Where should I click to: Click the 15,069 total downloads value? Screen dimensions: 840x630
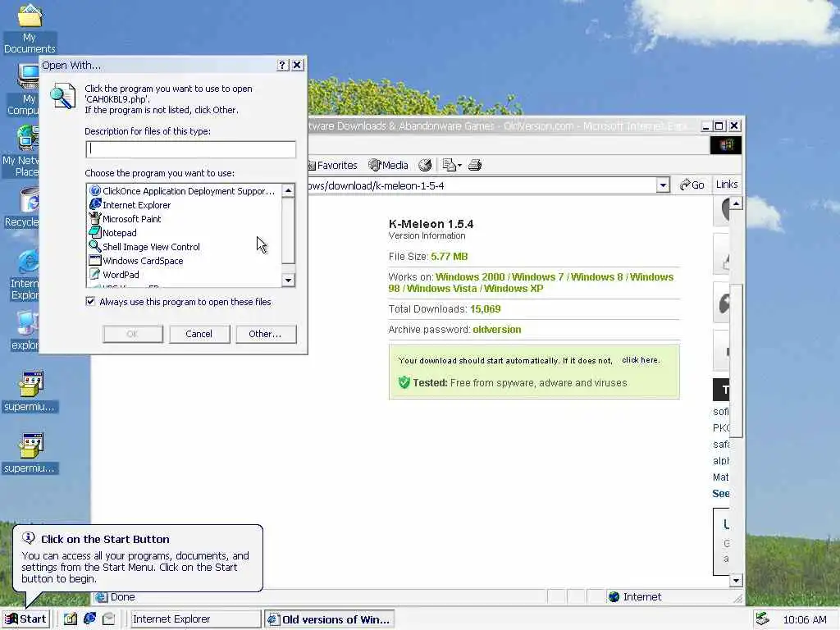coord(486,309)
